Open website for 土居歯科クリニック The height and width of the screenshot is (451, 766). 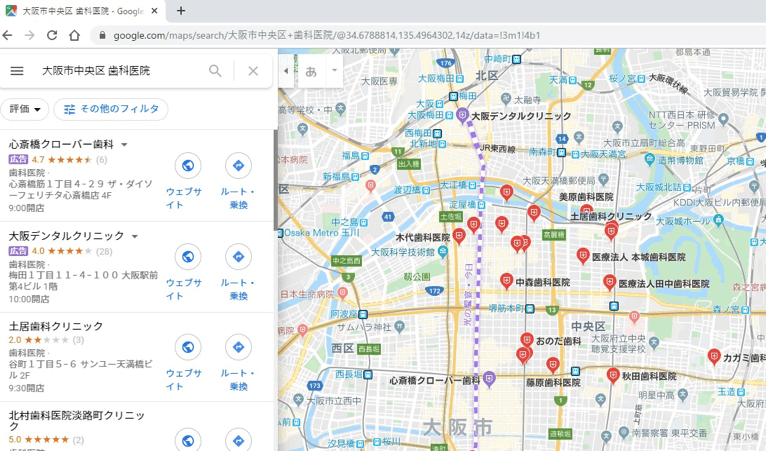[x=187, y=347]
